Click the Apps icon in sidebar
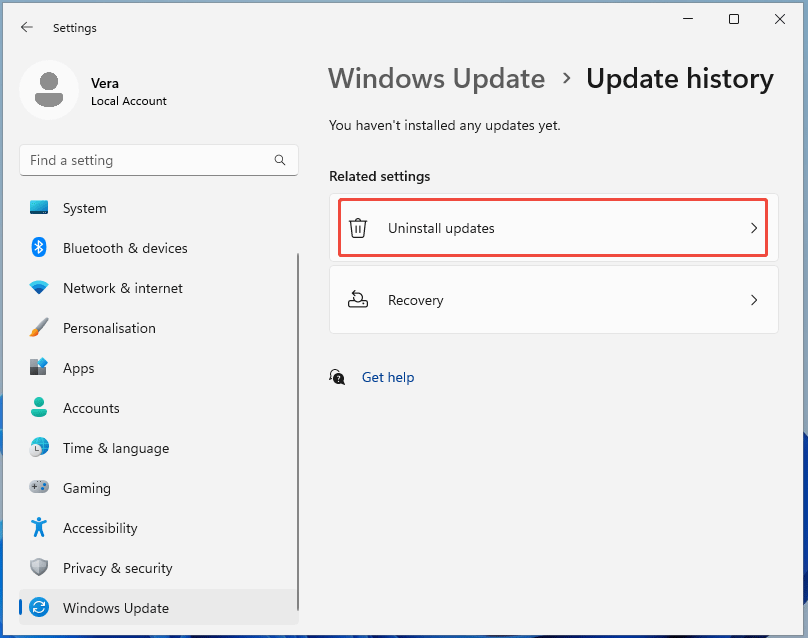Viewport: 808px width, 638px height. coord(39,368)
